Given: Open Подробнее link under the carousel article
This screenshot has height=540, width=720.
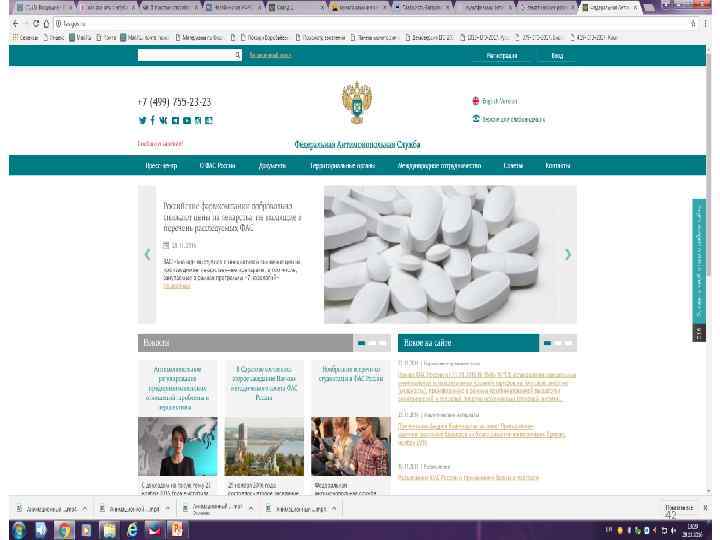Looking at the screenshot, I should click(177, 286).
